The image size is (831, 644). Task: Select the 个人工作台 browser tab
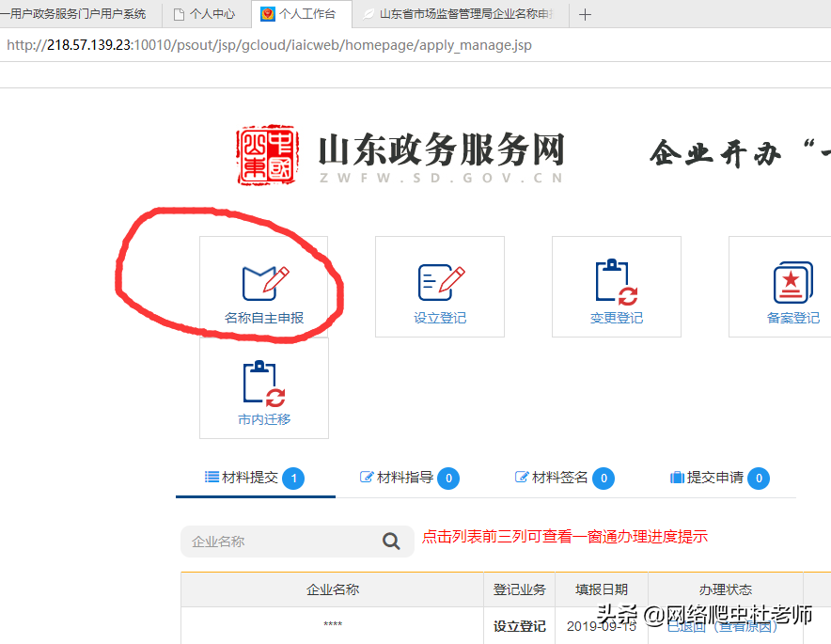301,14
